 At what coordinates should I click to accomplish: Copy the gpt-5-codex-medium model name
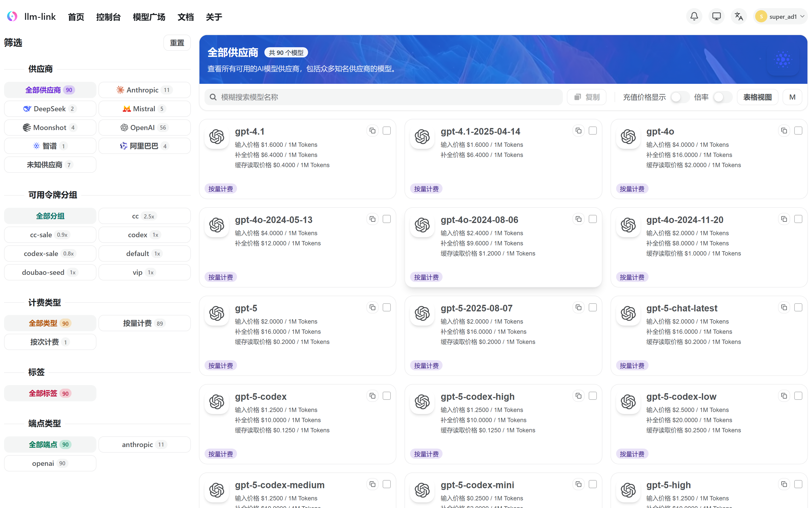tap(373, 484)
